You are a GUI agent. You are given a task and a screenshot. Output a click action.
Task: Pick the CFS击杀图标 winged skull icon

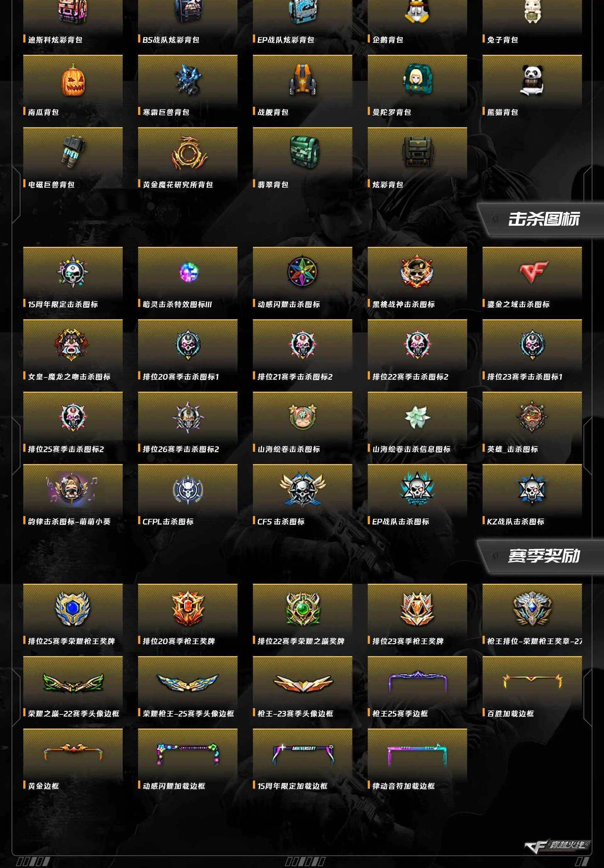[x=302, y=489]
